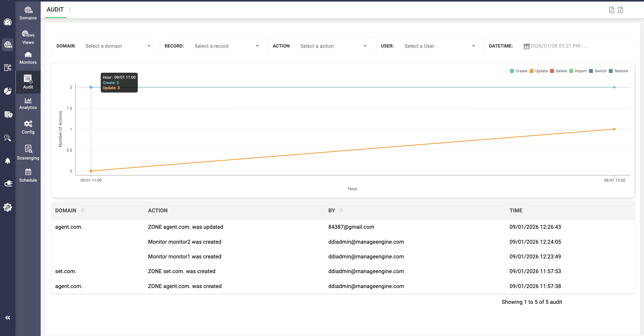Viewport: 644px width, 336px height.
Task: Open the Monitors sidebar item
Action: (x=28, y=58)
